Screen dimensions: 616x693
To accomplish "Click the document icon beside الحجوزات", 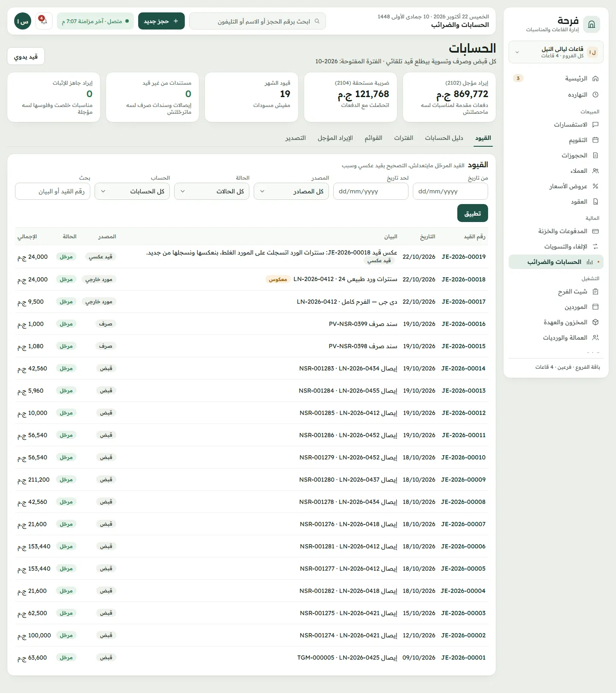I will [x=595, y=156].
